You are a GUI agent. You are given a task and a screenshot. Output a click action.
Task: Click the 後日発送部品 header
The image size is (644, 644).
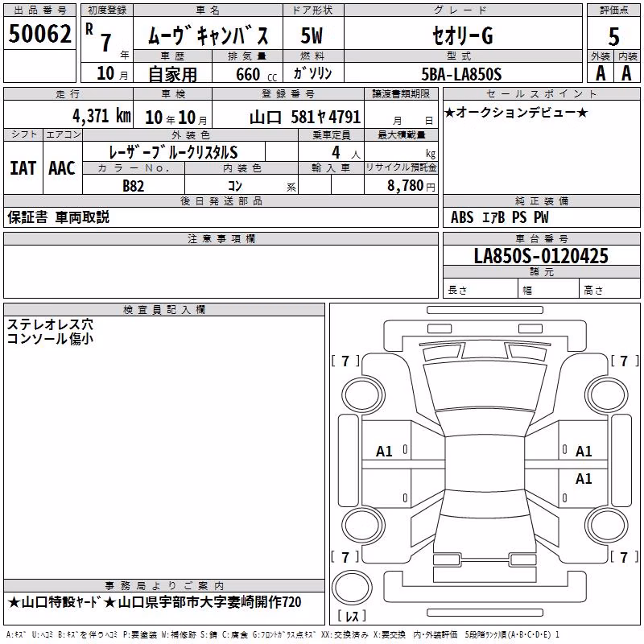coord(221,200)
